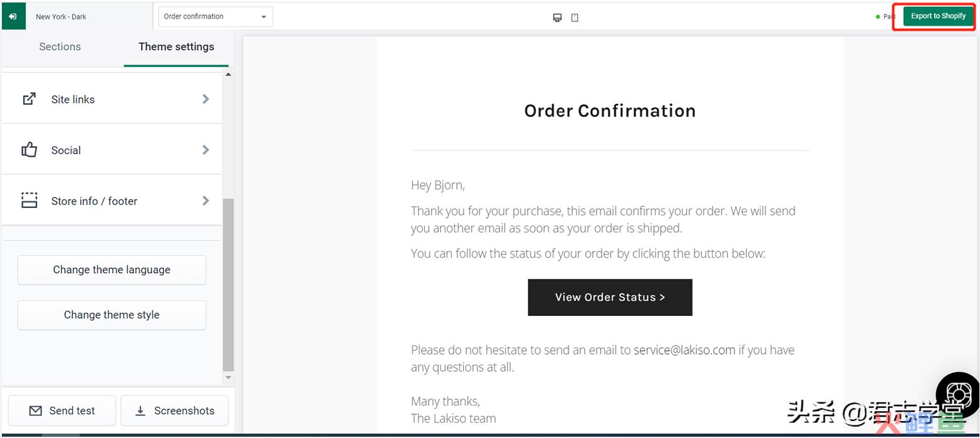Open the Order confirmation template dropdown
The width and height of the screenshot is (980, 438).
pos(216,17)
